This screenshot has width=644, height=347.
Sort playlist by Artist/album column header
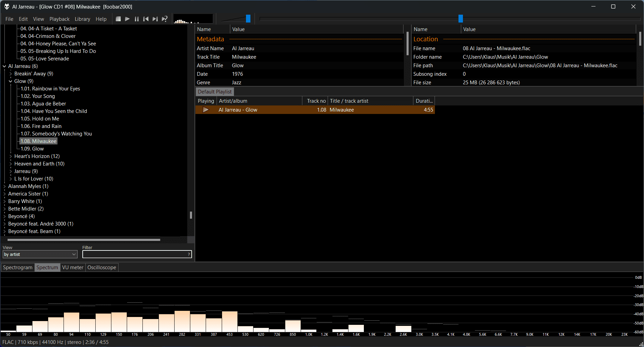[260, 101]
